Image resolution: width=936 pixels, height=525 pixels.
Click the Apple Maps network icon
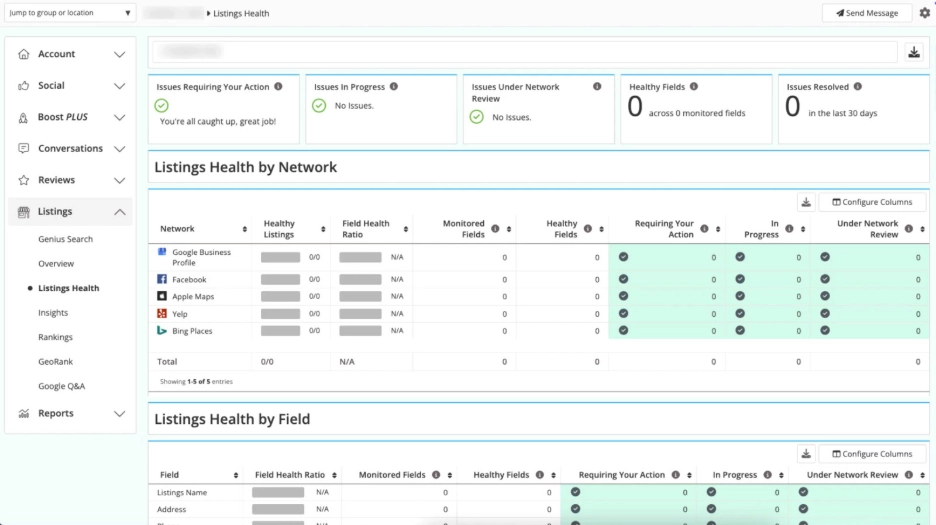pyautogui.click(x=162, y=296)
